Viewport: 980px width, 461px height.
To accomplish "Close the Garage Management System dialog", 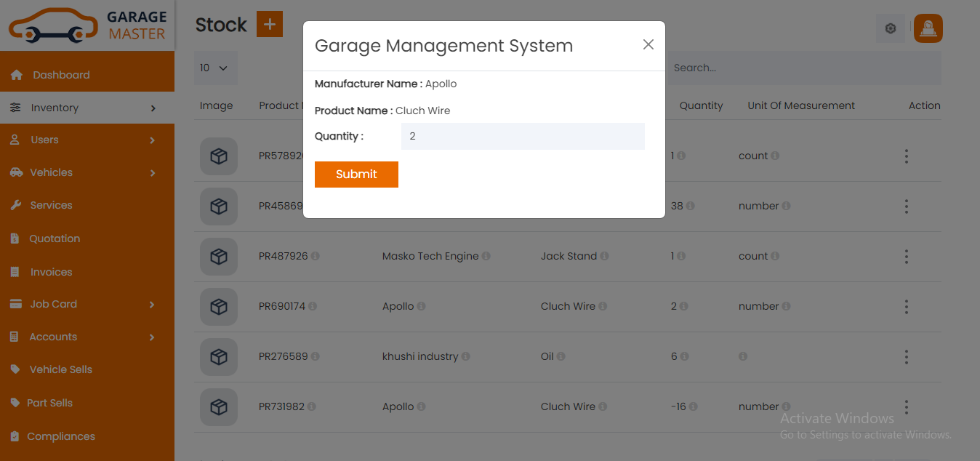I will [648, 45].
